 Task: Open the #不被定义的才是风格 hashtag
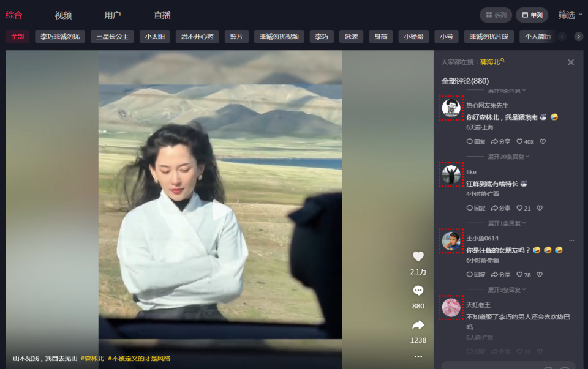pos(139,358)
